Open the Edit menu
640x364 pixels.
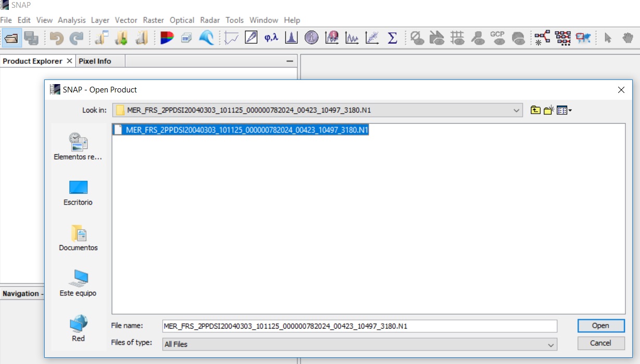pyautogui.click(x=24, y=20)
